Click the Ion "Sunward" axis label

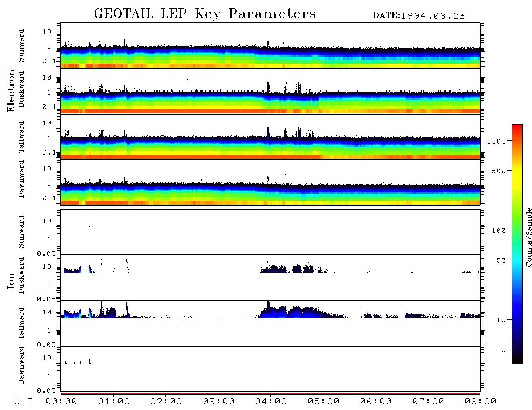[x=21, y=232]
